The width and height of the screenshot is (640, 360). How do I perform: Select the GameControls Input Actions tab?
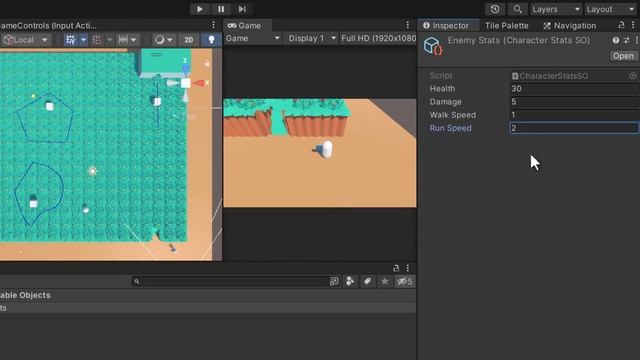[x=48, y=25]
